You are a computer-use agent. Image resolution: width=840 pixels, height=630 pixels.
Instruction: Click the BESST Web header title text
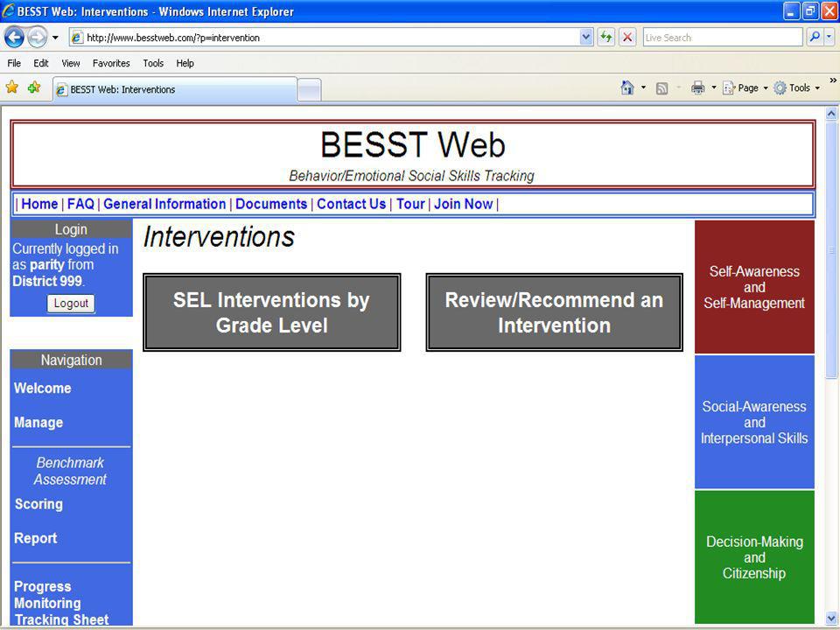[x=412, y=144]
